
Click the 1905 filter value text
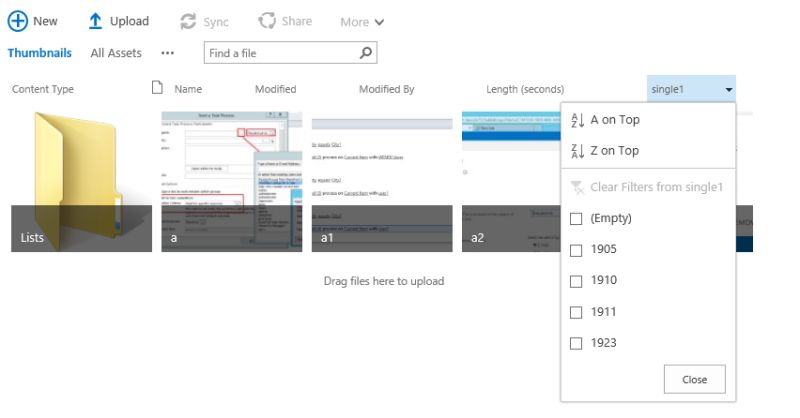(604, 249)
